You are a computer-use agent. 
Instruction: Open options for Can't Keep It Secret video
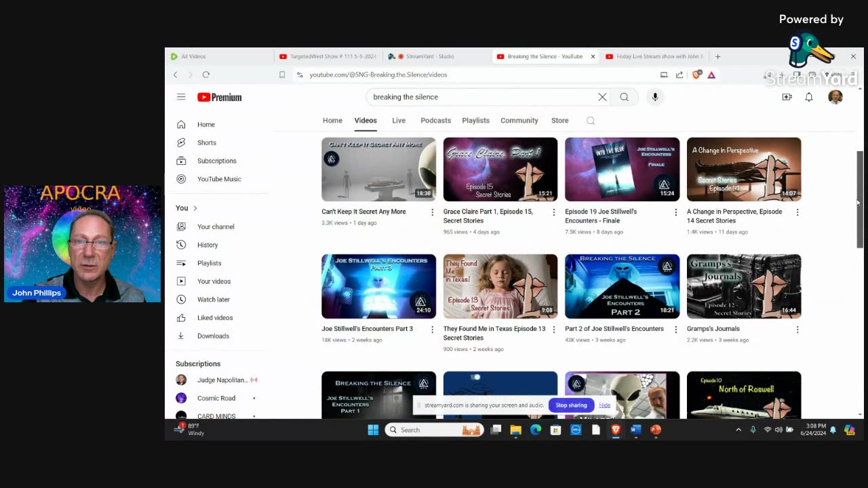pyautogui.click(x=432, y=212)
